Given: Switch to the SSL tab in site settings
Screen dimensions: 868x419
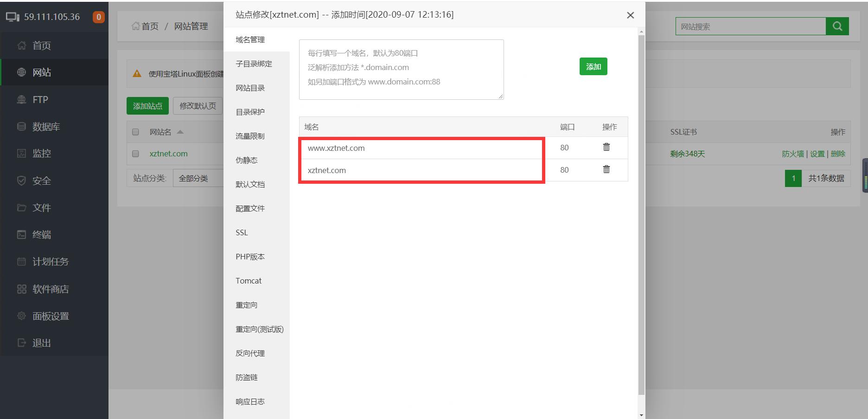Looking at the screenshot, I should (241, 232).
